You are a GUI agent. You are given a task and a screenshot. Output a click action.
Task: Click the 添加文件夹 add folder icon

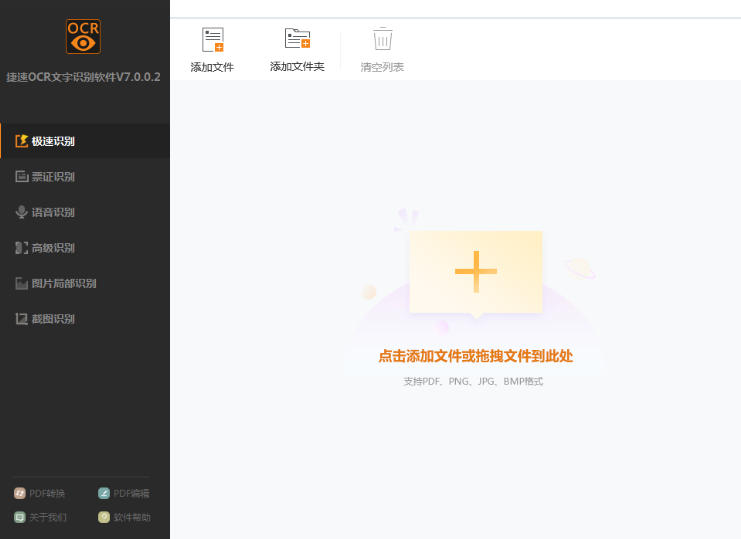(297, 39)
